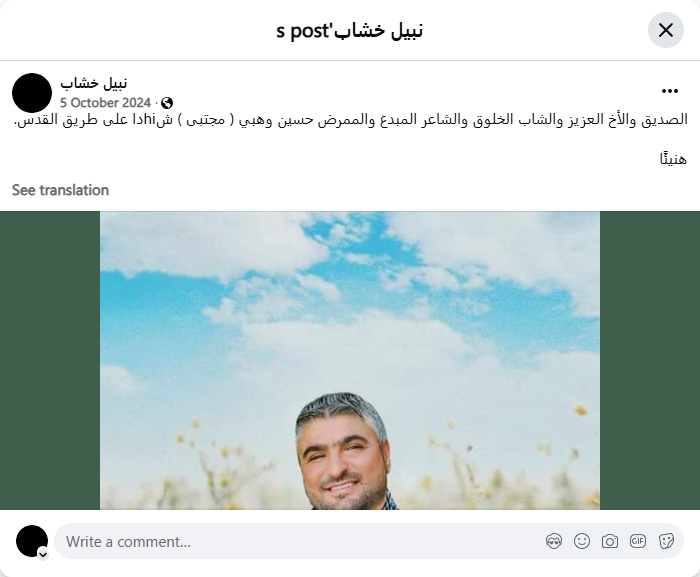Click See translation link
The image size is (700, 577).
coord(60,190)
